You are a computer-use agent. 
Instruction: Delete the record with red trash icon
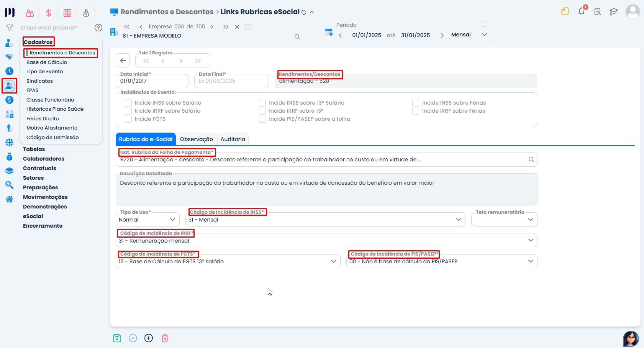(165, 338)
